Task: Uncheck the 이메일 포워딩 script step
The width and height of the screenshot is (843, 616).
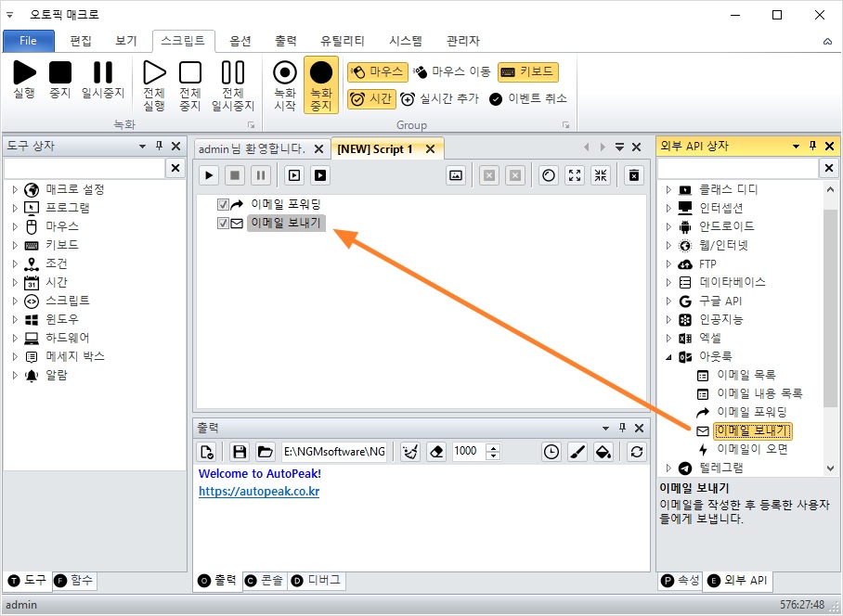Action: (x=223, y=205)
